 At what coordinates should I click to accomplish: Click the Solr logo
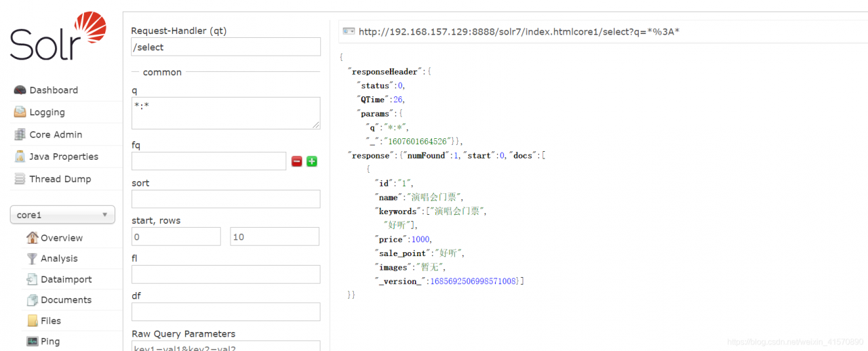pyautogui.click(x=58, y=37)
